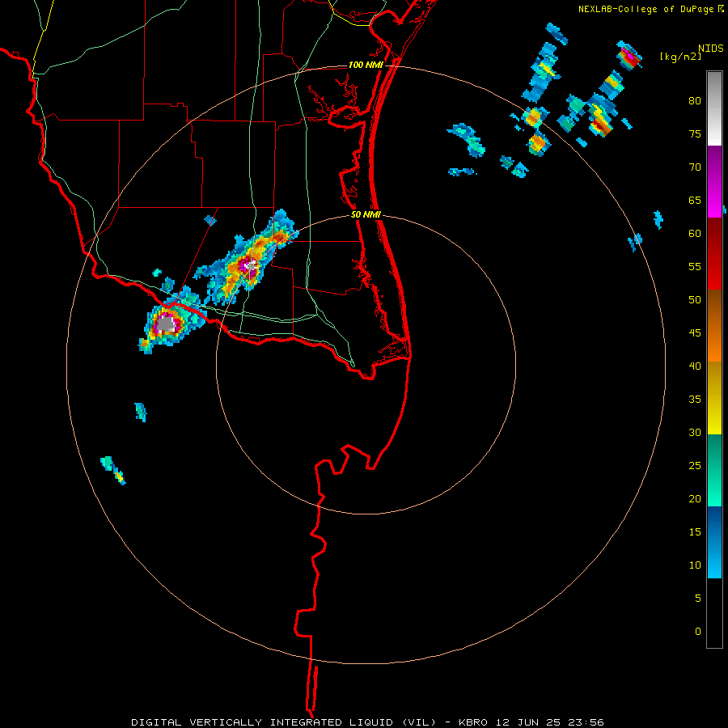Image resolution: width=728 pixels, height=728 pixels.
Task: Click the 60 value on the color scale
Action: tap(695, 234)
